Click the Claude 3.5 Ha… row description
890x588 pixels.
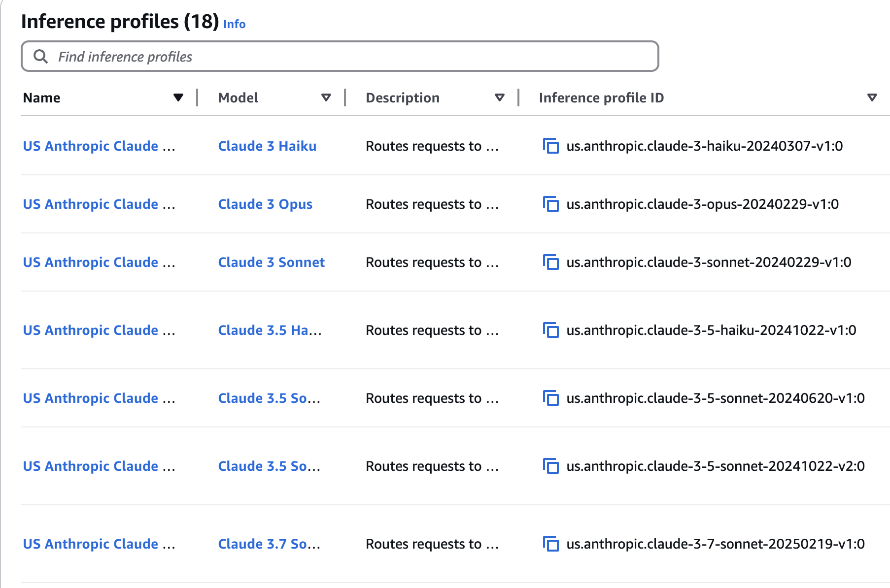[432, 330]
